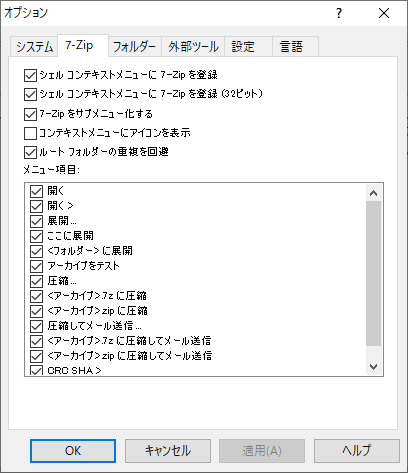Enable コンテキストメニューにアイコンを表示 checkbox
Screen dimensions: 408x473
click(30, 133)
